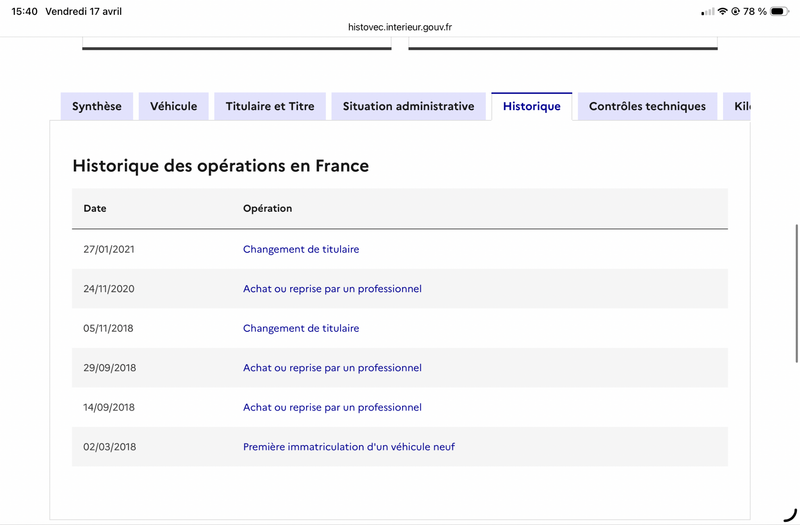Click the Historique des opérations en France heading
The height and width of the screenshot is (525, 800).
pyautogui.click(x=220, y=166)
